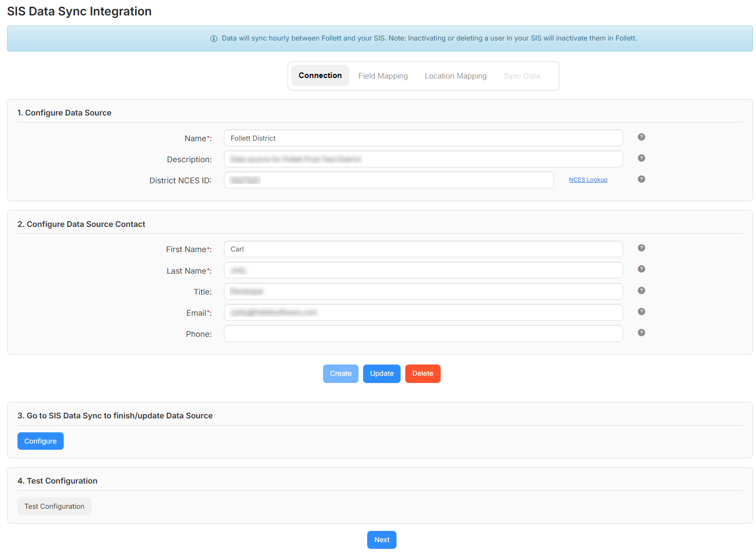Focus the Title input field
Image resolution: width=756 pixels, height=557 pixels.
pos(423,292)
